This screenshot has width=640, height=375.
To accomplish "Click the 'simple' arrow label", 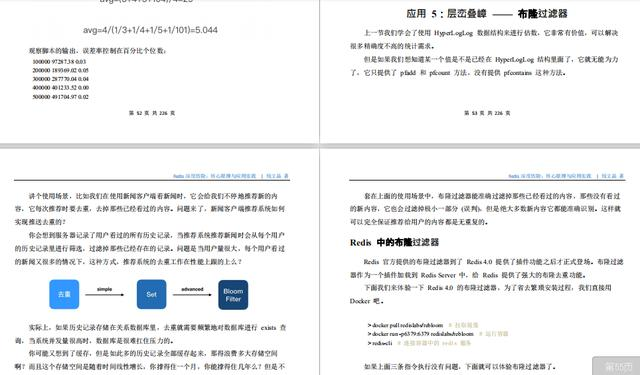I will [x=104, y=289].
